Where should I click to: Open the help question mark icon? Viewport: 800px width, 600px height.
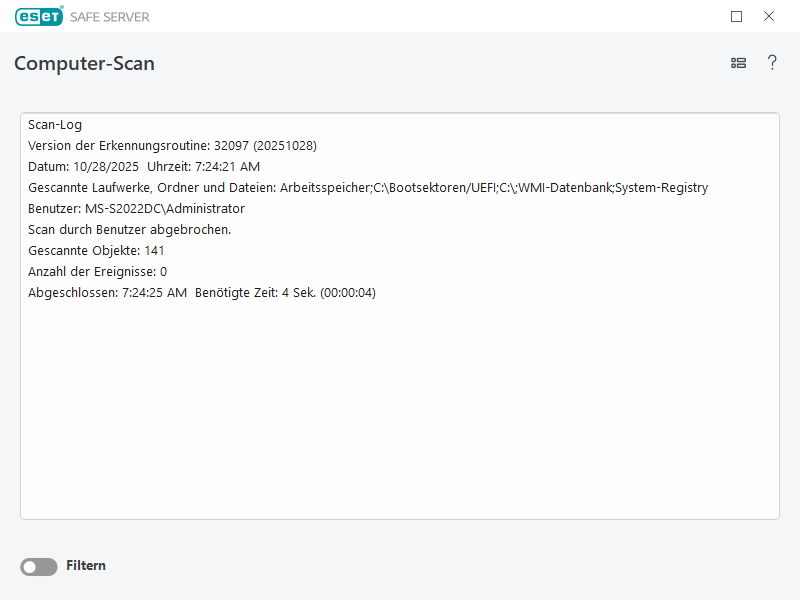(772, 63)
